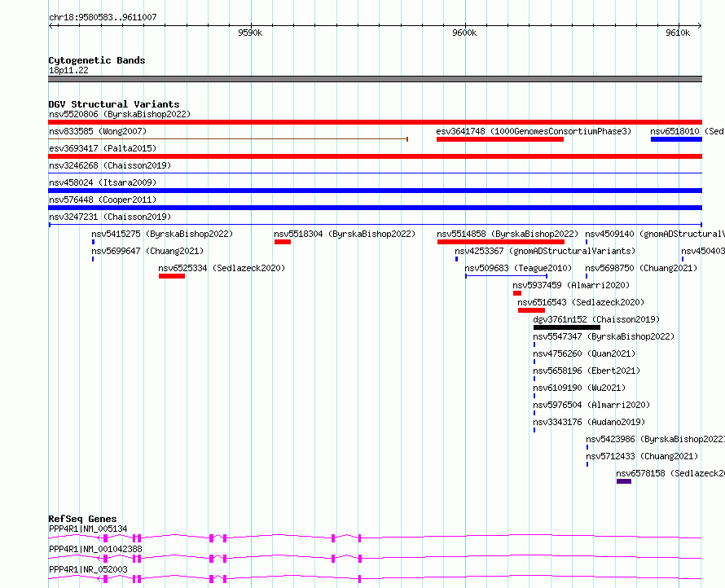The width and height of the screenshot is (725, 588).
Task: Click the red bar under esv3641748
Action: pos(500,139)
